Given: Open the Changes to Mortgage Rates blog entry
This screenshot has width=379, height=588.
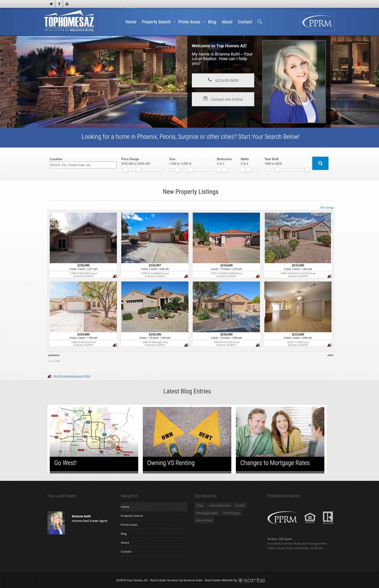Looking at the screenshot, I should [x=280, y=440].
